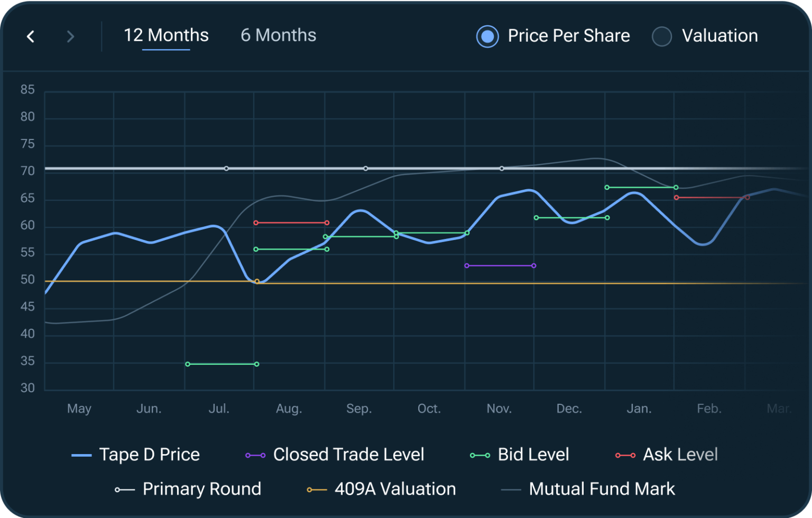Screen dimensions: 812x518
Task: Click the Mutual Fund Mark legend line icon
Action: (x=512, y=489)
